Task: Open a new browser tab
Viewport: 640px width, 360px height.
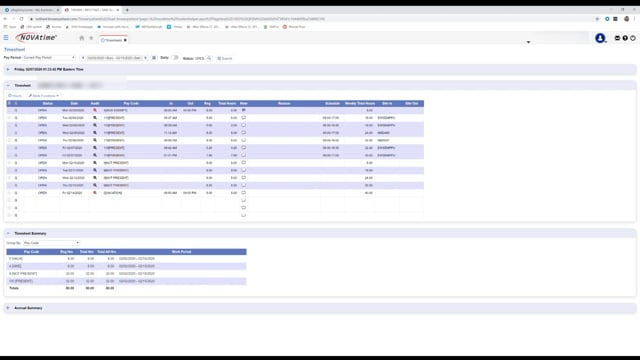Action: coord(127,10)
